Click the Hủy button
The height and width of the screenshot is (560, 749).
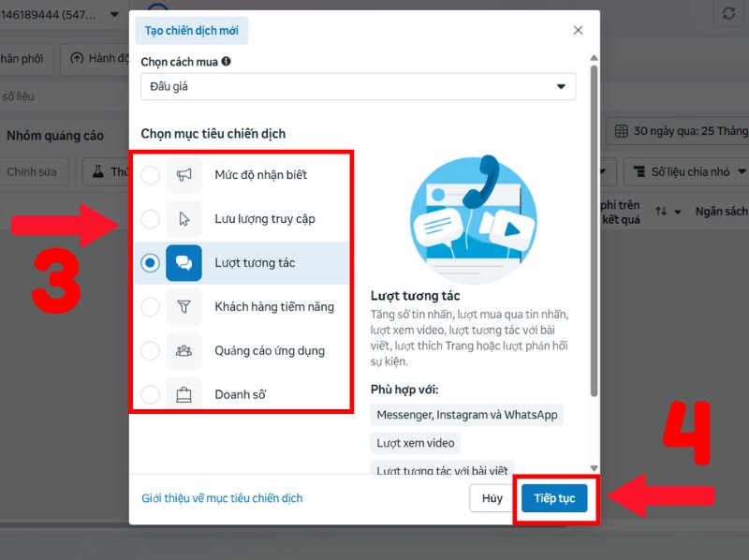(x=492, y=498)
